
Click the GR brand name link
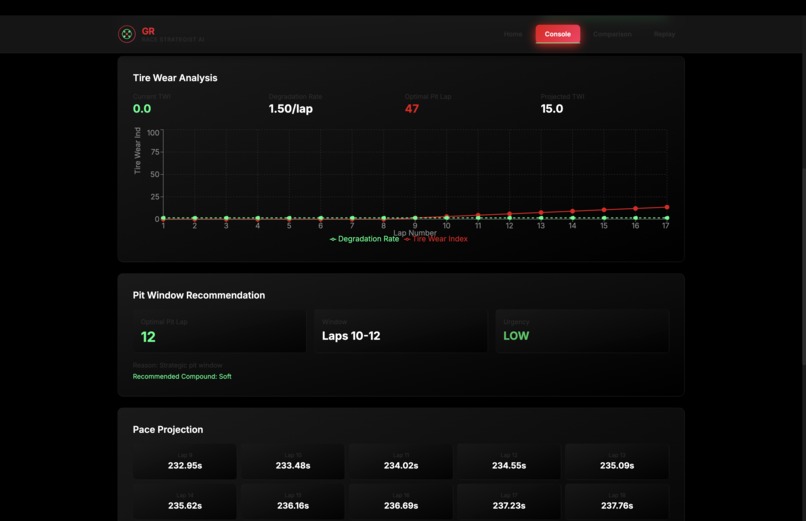pyautogui.click(x=148, y=31)
